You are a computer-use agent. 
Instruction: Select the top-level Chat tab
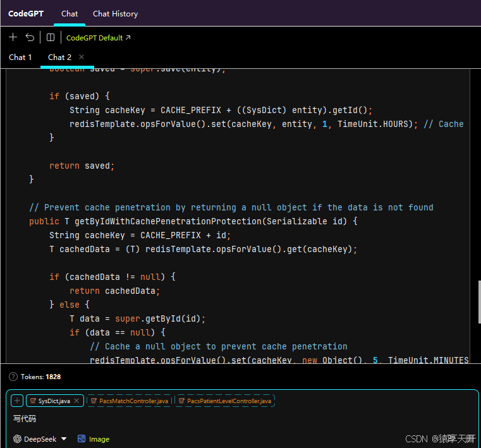[x=70, y=13]
